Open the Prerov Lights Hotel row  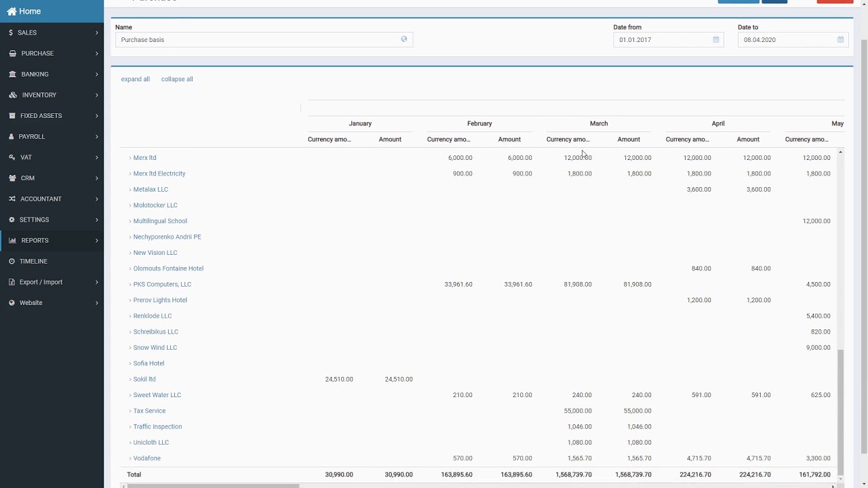[160, 300]
